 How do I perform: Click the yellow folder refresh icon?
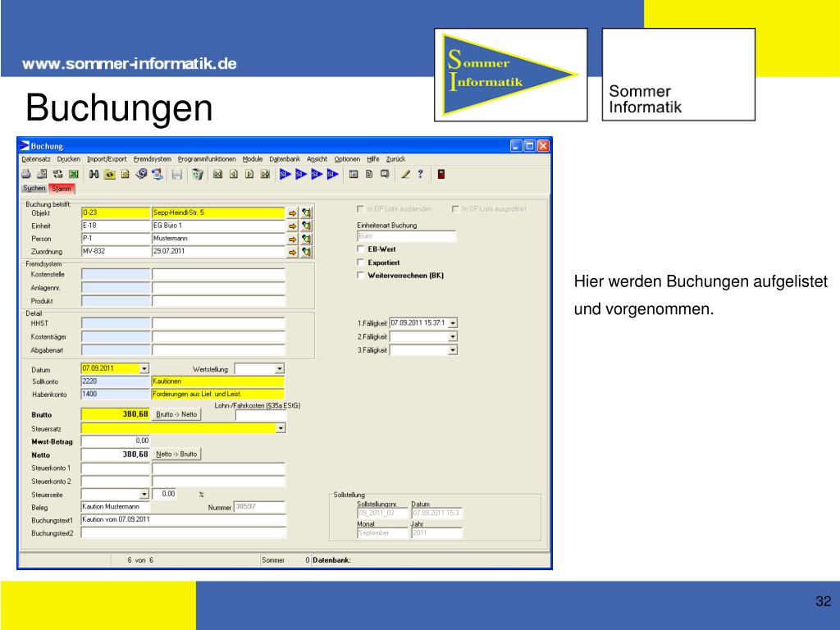109,174
